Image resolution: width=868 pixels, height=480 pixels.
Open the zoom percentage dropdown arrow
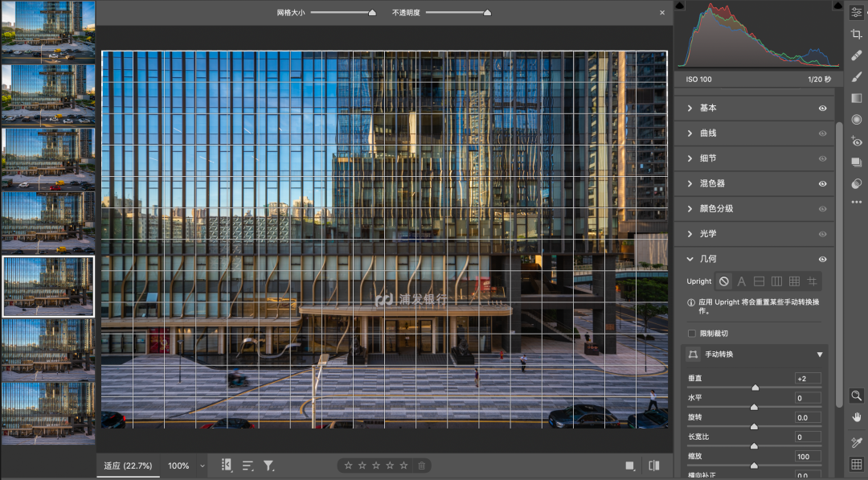pyautogui.click(x=203, y=466)
